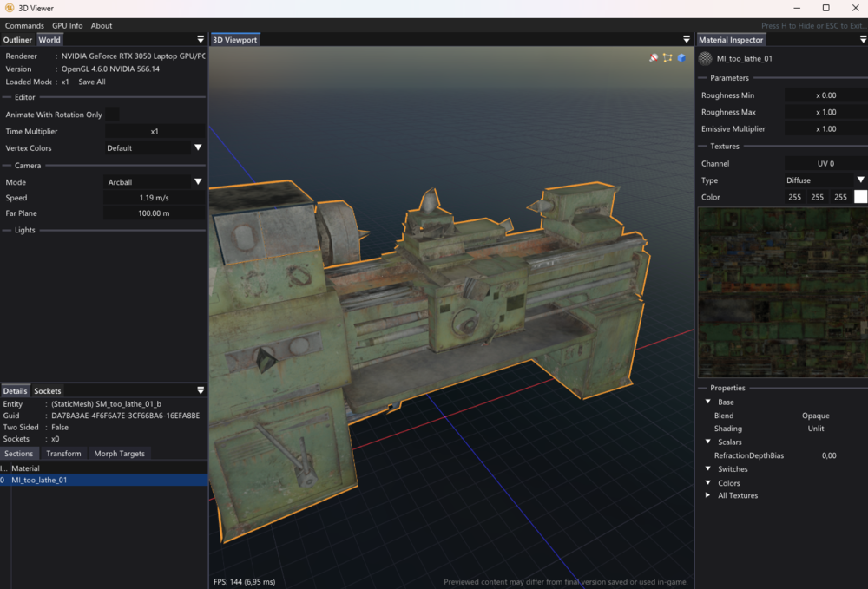Open the Outliner/World panel options menu icon
Screen dimensions: 868x589
[x=201, y=40]
